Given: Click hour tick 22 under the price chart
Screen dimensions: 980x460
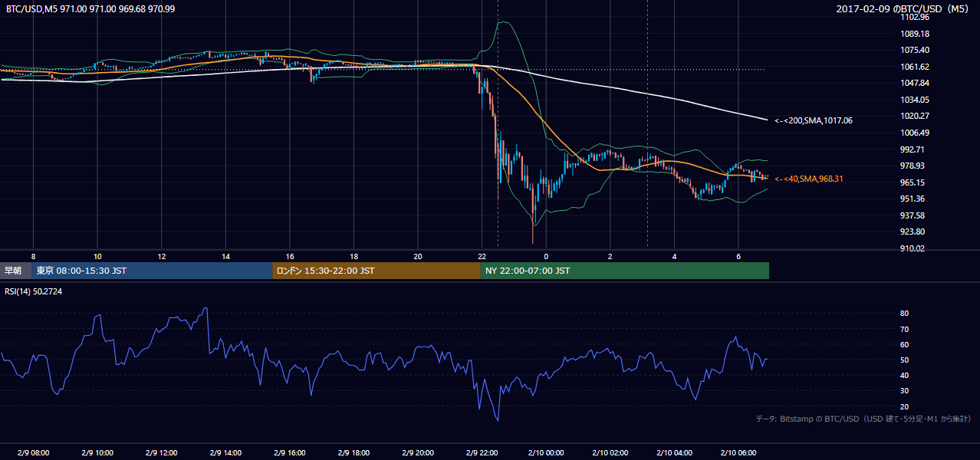Looking at the screenshot, I should 482,256.
